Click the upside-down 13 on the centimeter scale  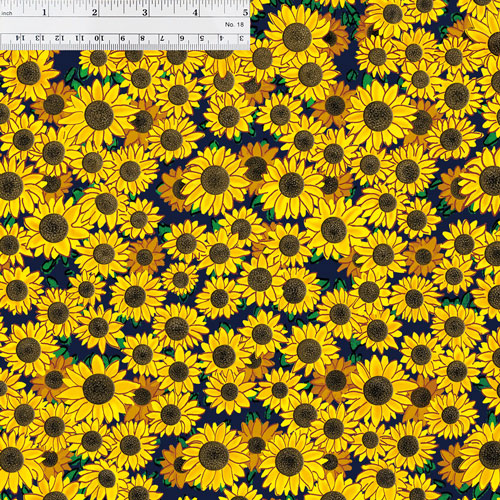(40, 38)
